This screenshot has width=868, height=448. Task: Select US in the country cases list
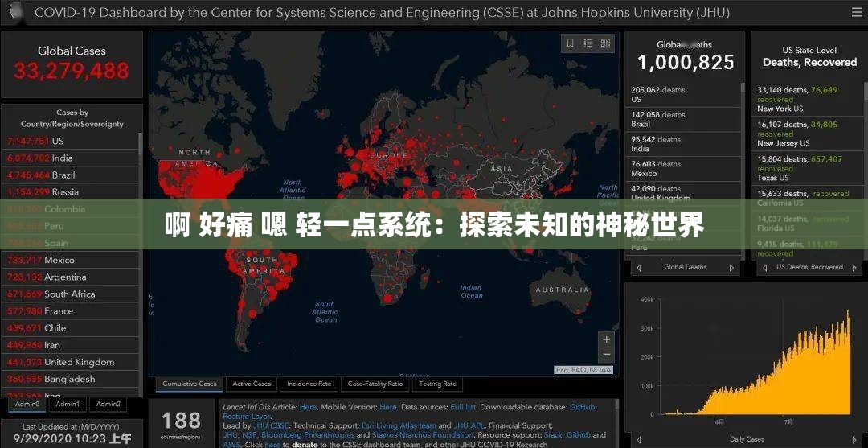(58, 141)
